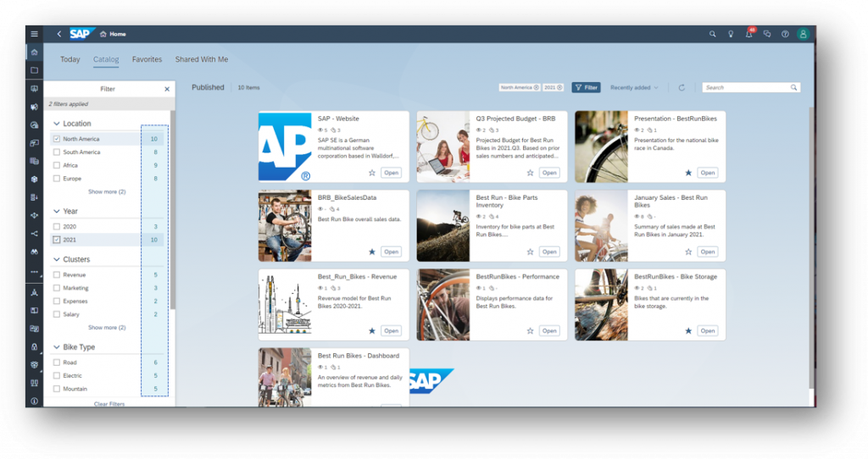Open the Files folder icon in sidebar
Screen dimensions: 868x459
(34, 70)
